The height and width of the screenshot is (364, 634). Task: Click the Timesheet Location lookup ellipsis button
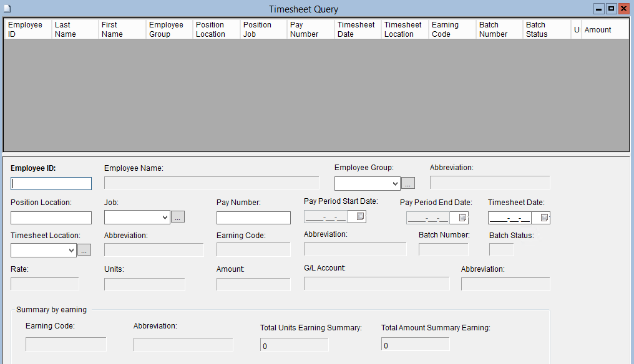[84, 250]
